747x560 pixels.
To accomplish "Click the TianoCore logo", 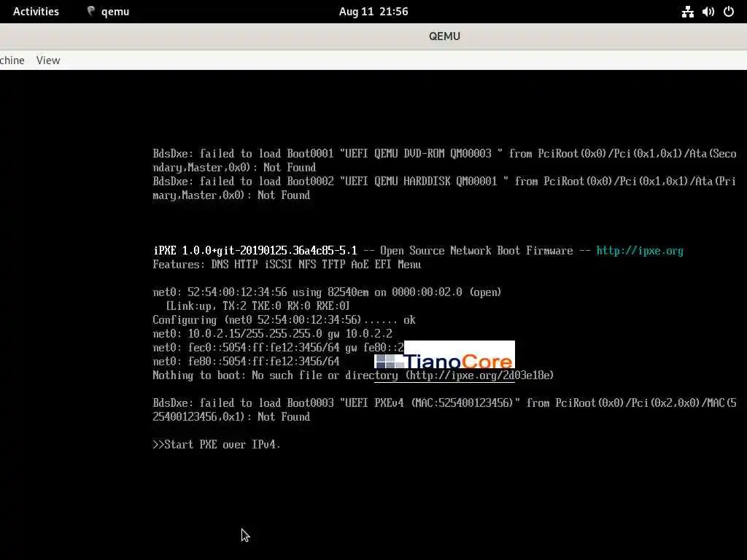I will (x=444, y=361).
